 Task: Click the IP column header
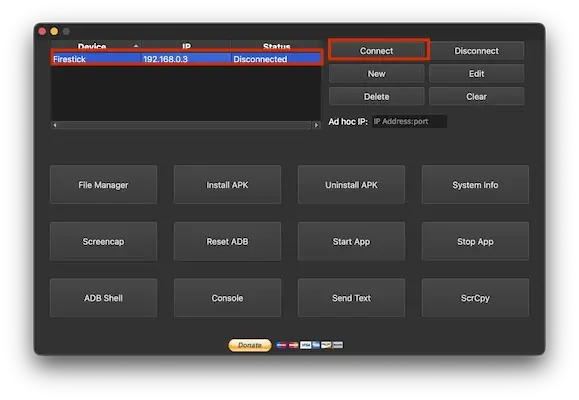pos(186,47)
